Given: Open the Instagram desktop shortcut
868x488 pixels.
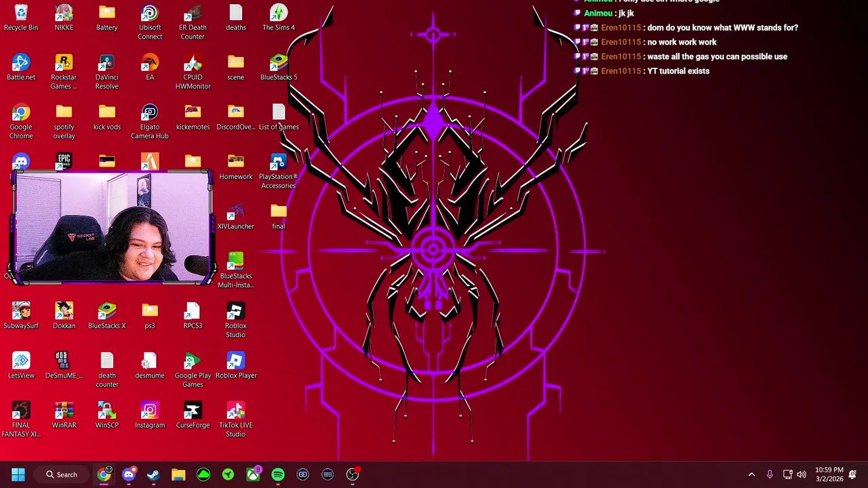Looking at the screenshot, I should [150, 415].
